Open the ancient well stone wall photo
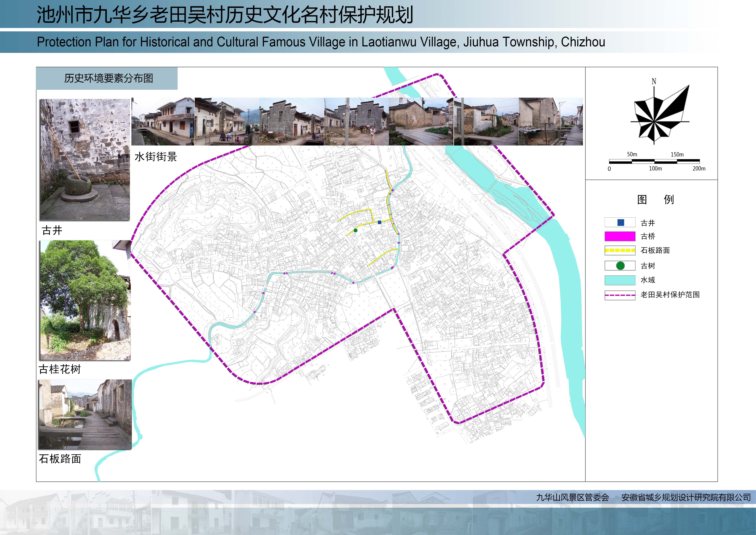Image resolution: width=756 pixels, height=535 pixels. [85, 160]
